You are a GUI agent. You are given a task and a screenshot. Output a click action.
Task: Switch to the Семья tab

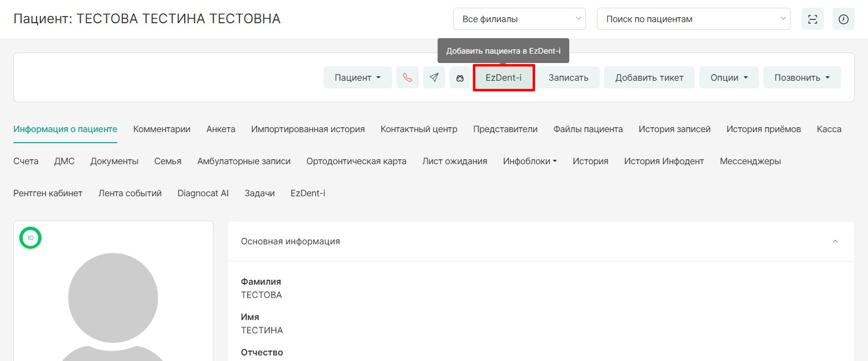click(168, 161)
